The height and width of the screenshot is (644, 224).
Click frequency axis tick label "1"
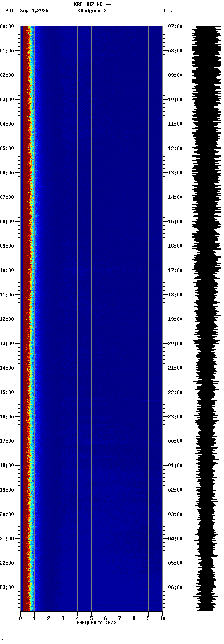pos(34,618)
